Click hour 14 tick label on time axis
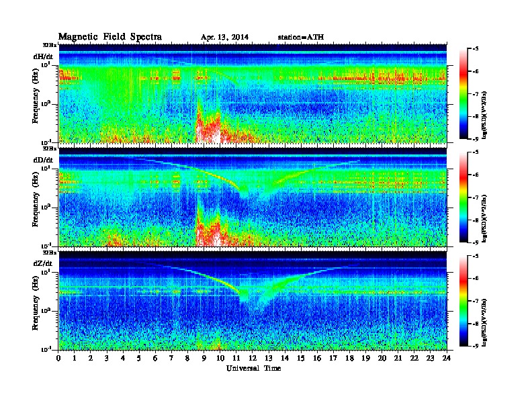This screenshot has height=411, width=532. click(285, 359)
